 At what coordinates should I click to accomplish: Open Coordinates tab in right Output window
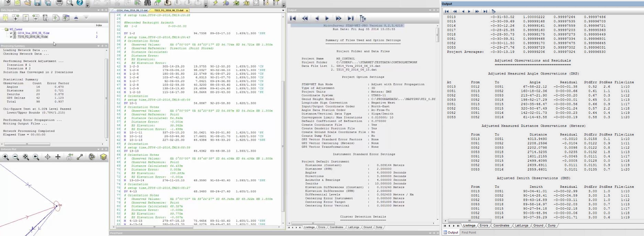tap(501, 225)
